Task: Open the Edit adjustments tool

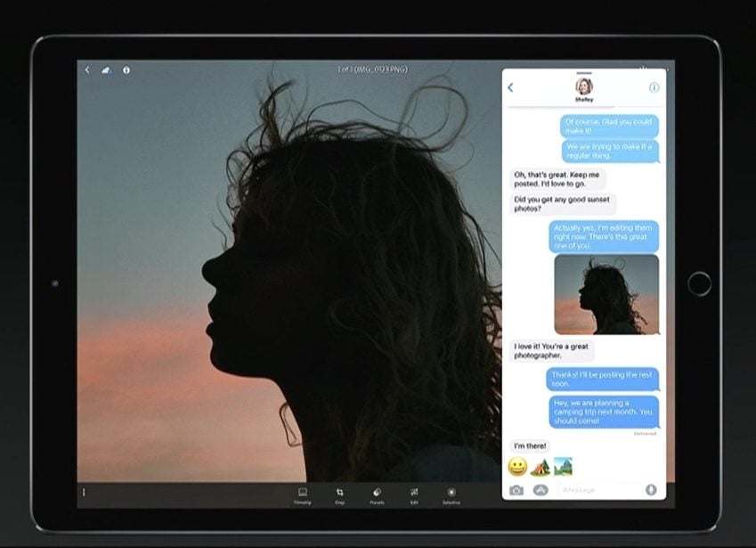Action: (414, 494)
